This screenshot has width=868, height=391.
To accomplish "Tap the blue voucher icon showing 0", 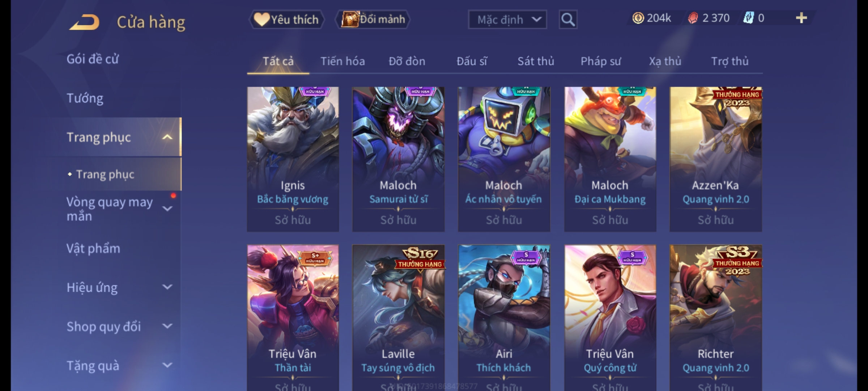I will tap(748, 18).
